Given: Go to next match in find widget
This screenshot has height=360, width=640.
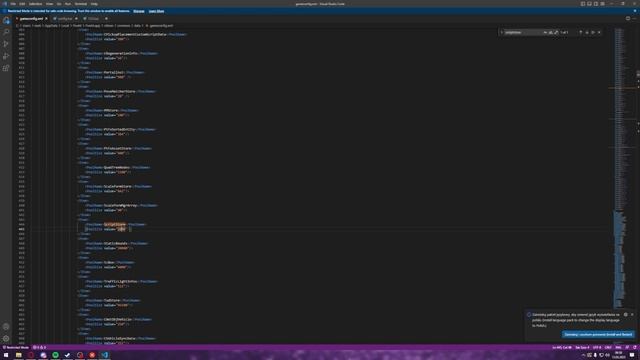Looking at the screenshot, I should [587, 32].
